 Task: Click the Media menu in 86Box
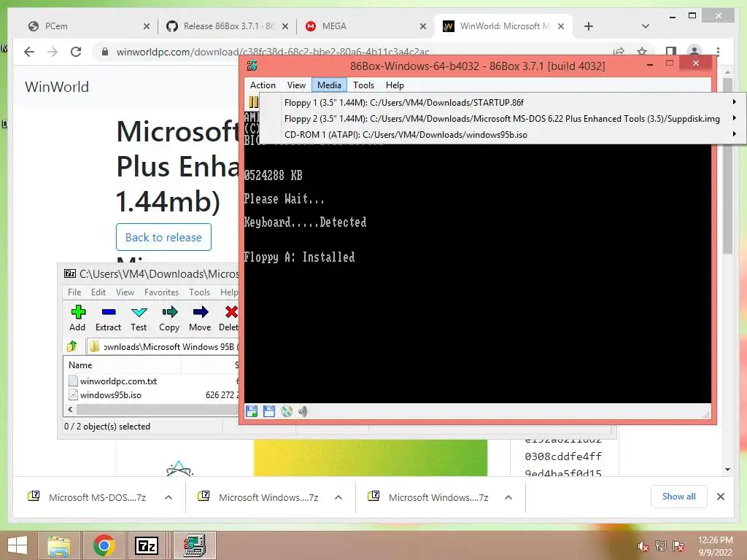point(329,85)
